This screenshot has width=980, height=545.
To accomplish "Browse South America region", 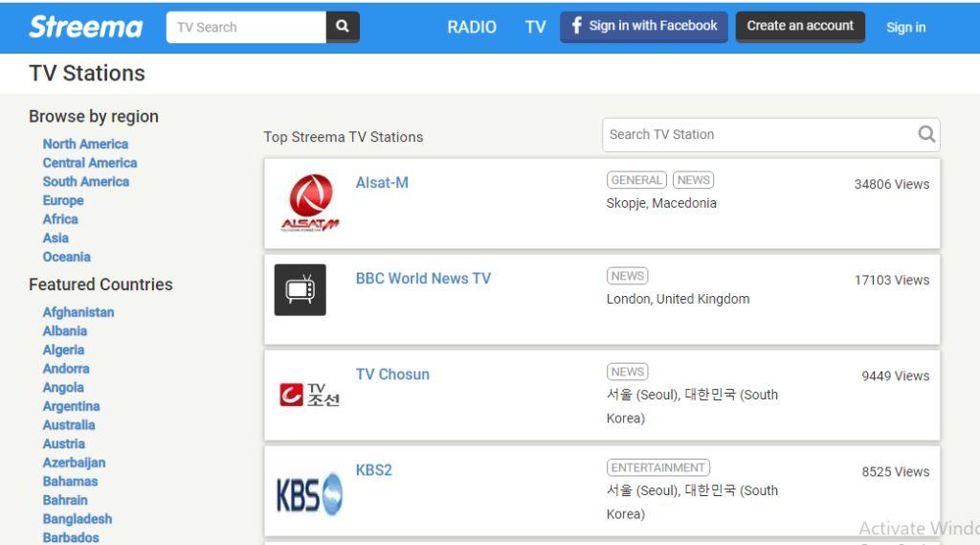I will 86,181.
